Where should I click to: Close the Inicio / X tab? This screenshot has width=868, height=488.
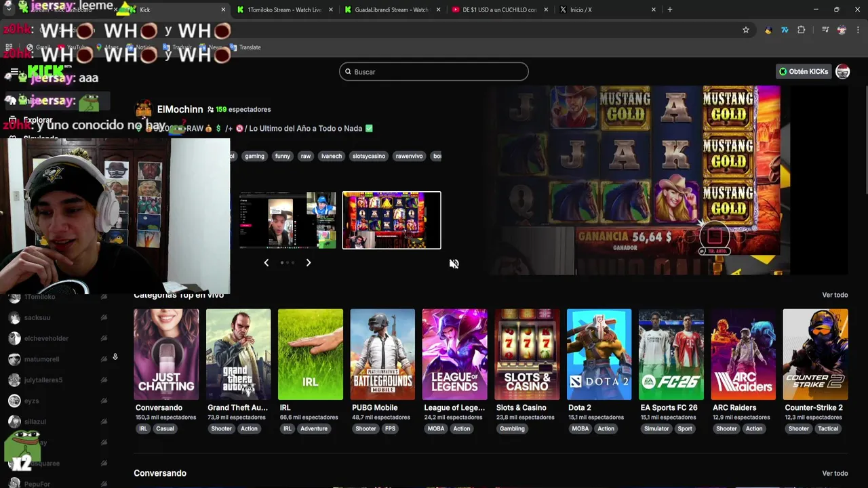click(654, 9)
